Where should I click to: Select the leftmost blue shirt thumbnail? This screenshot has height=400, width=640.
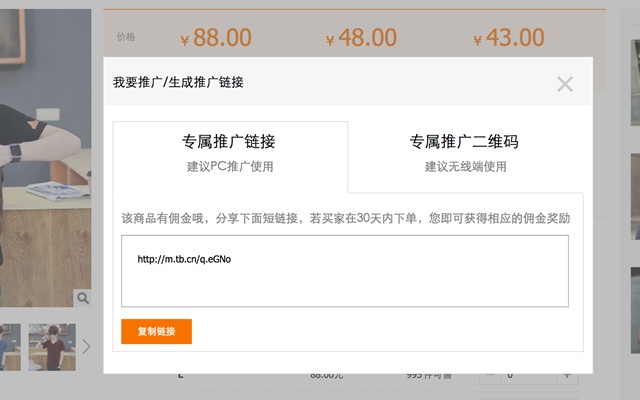[x=8, y=346]
